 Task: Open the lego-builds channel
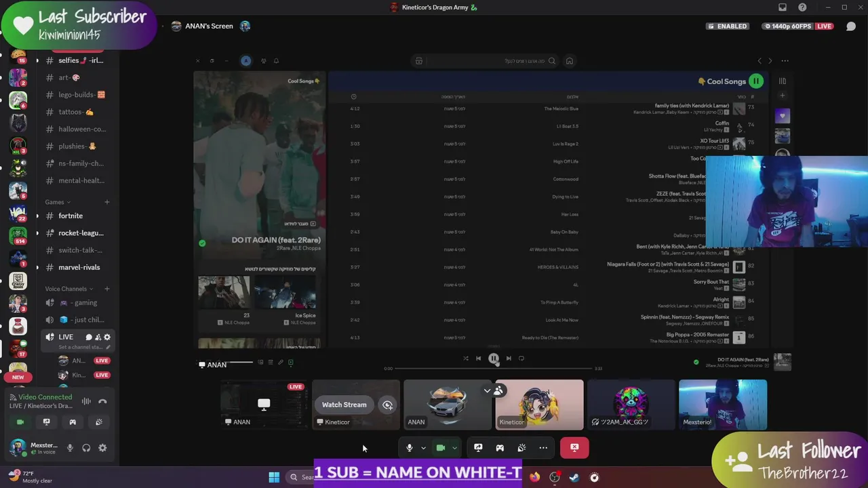[x=75, y=95]
